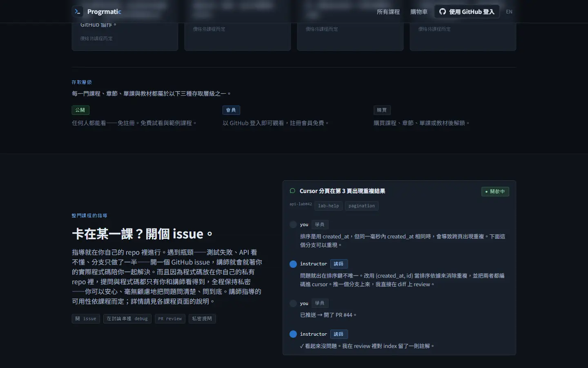Click the 在討論串裡 debug tag

(127, 319)
